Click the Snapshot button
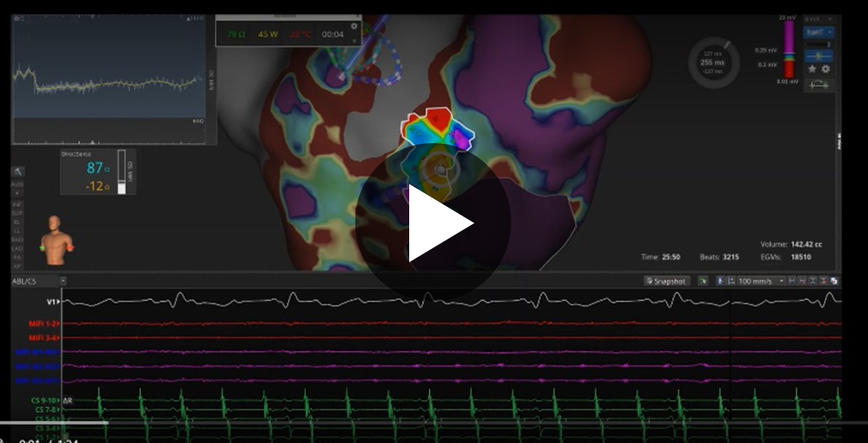Image resolution: width=868 pixels, height=443 pixels. click(x=667, y=281)
